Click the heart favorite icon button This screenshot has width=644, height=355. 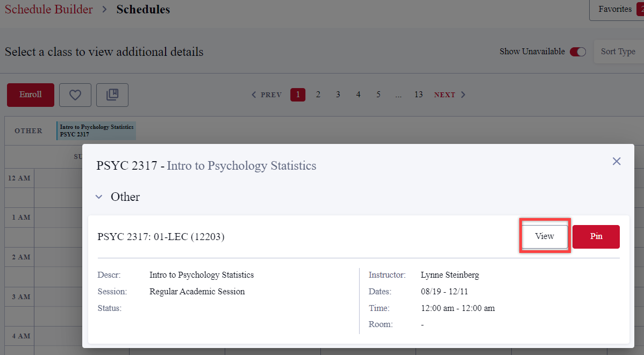(75, 95)
